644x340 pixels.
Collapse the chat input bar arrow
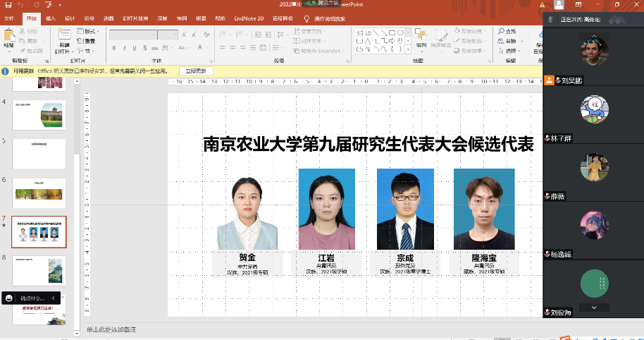tap(53, 298)
